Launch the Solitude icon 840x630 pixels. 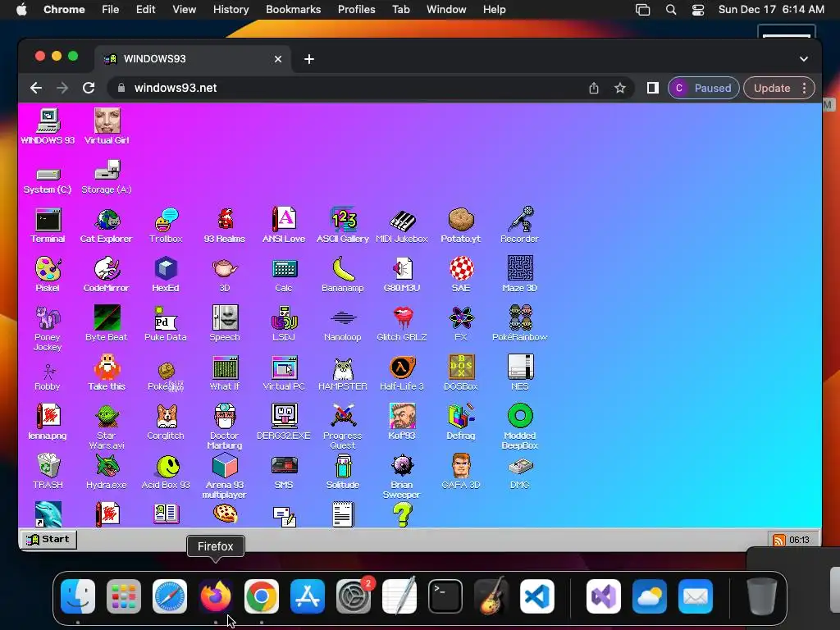343,472
